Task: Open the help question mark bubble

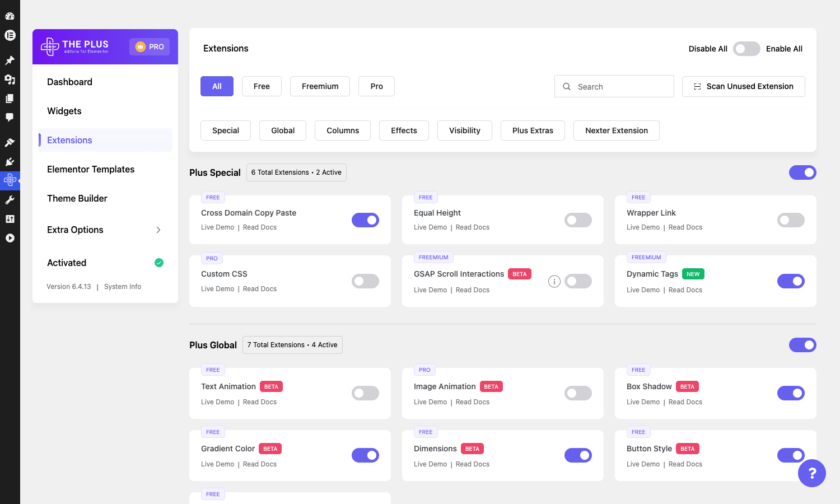Action: [812, 473]
